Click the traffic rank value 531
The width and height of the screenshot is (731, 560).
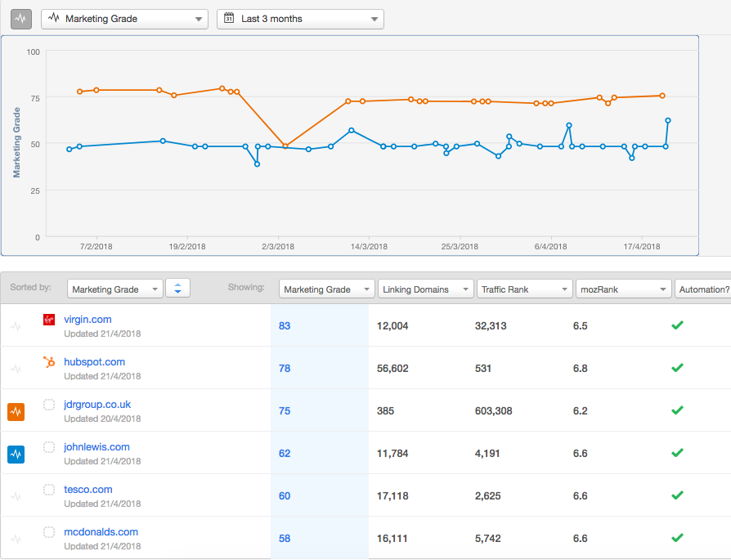point(483,369)
